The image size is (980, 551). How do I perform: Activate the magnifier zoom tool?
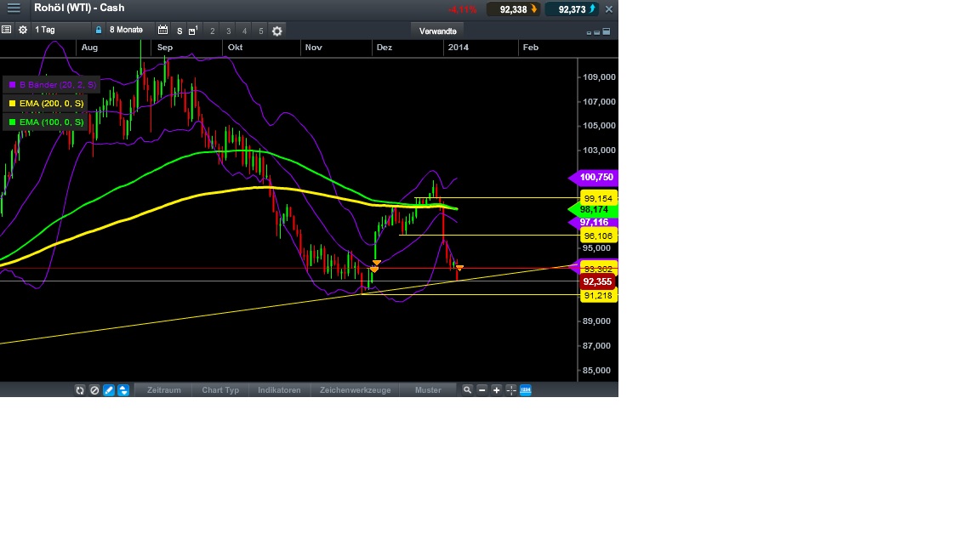click(469, 390)
